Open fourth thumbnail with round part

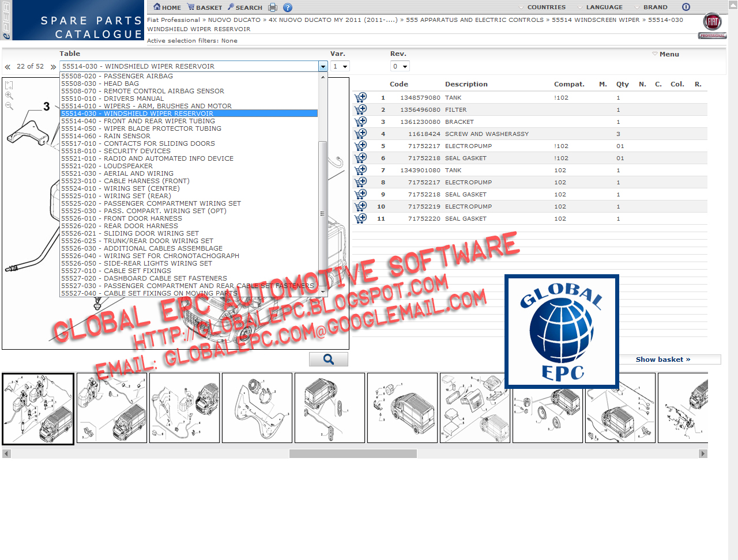(x=257, y=408)
